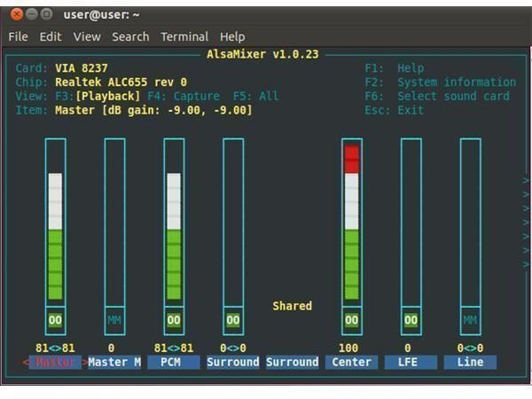
Task: Close the terminal window
Action: point(16,14)
